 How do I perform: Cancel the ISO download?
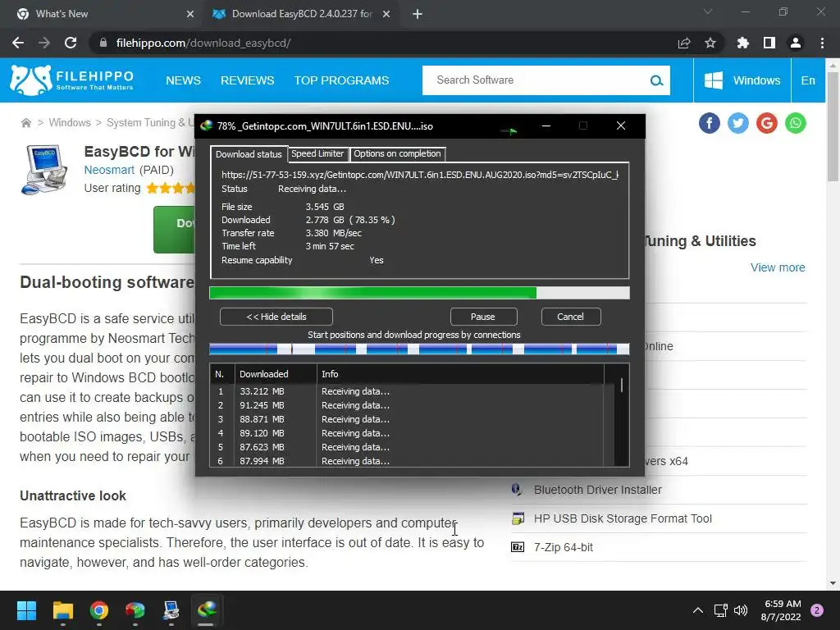tap(571, 317)
